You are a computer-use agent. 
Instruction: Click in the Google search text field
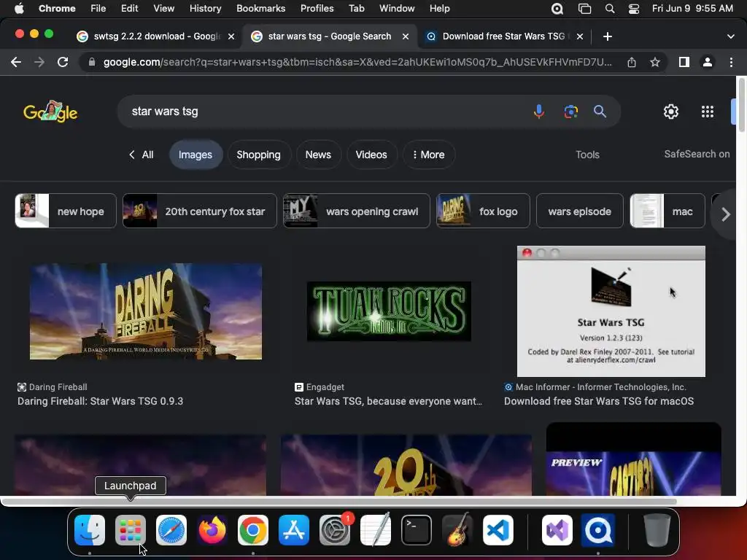point(324,112)
